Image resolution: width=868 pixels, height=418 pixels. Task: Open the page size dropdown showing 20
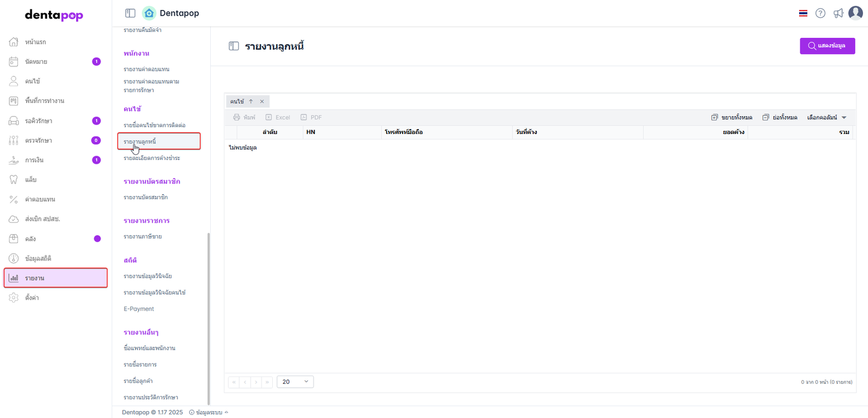point(295,382)
